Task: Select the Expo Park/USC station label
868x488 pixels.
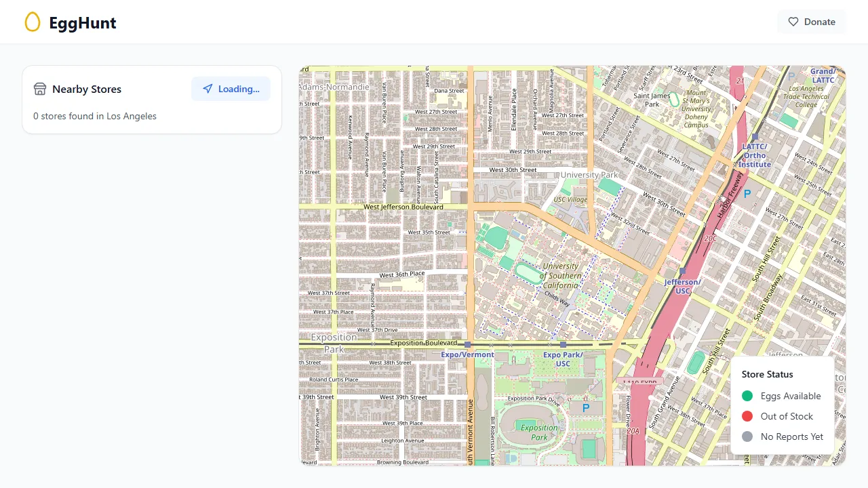Action: pyautogui.click(x=561, y=360)
